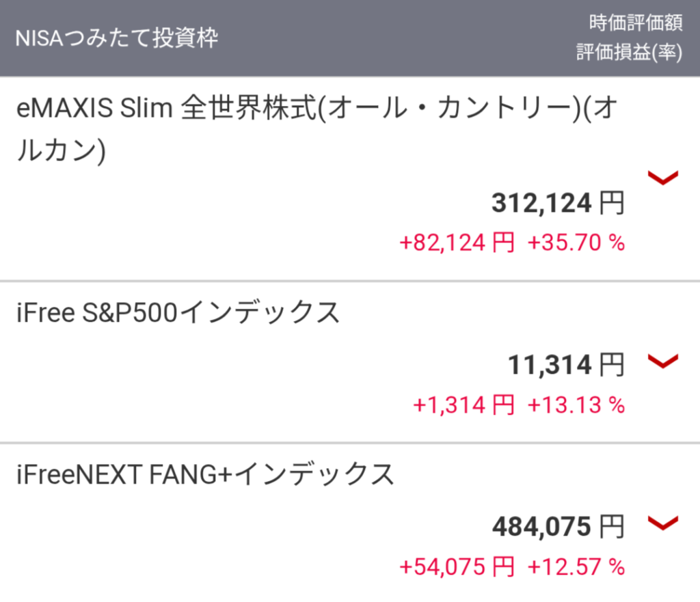Select the 11,314 円 valuation amount
Screen dimensions: 700x602
566,365
